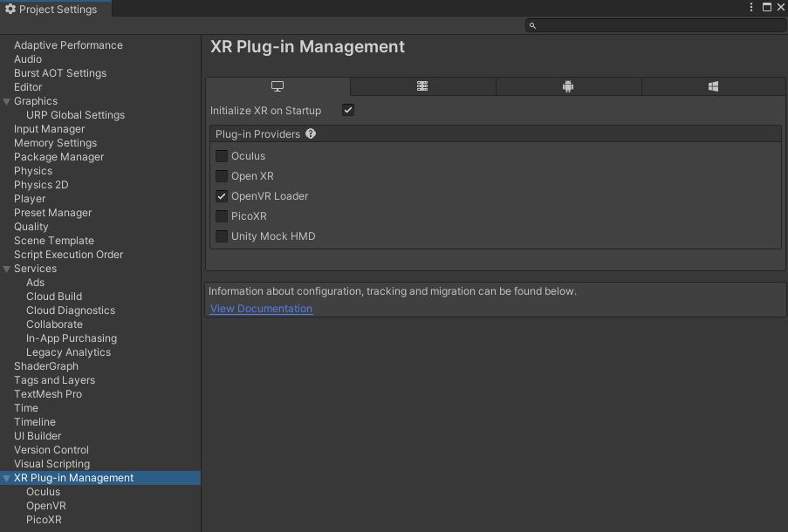Collapse the Services category arrow
Screen dimensions: 788x532
(x=7, y=269)
